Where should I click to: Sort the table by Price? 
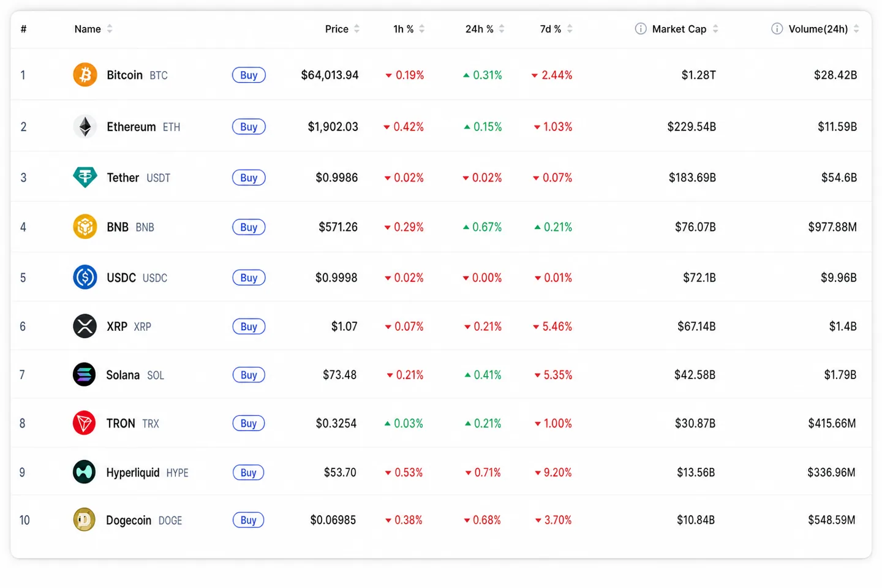342,29
